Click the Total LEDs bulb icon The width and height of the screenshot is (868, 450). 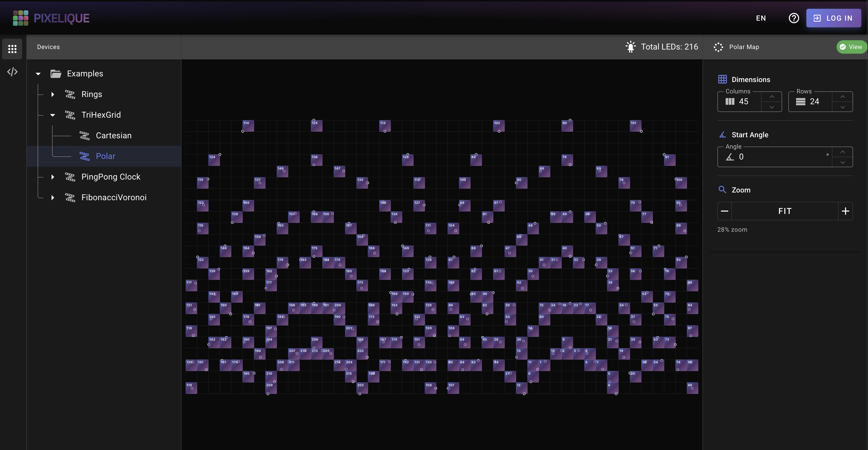(630, 46)
